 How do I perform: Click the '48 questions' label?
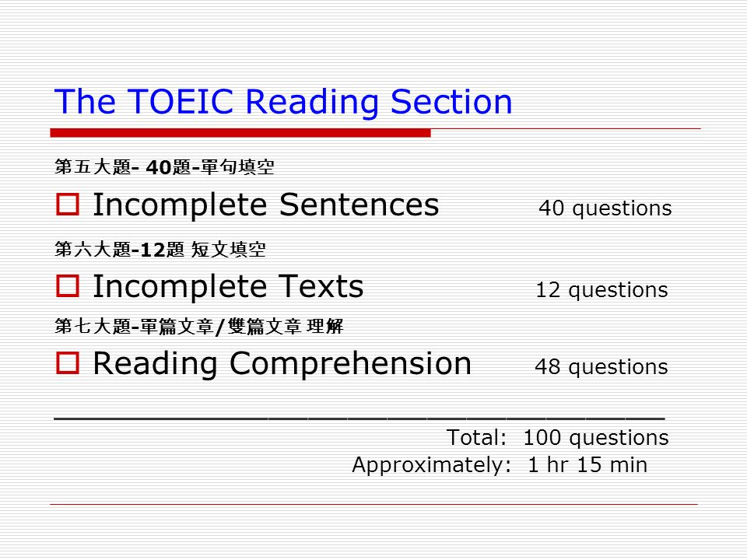tap(601, 367)
